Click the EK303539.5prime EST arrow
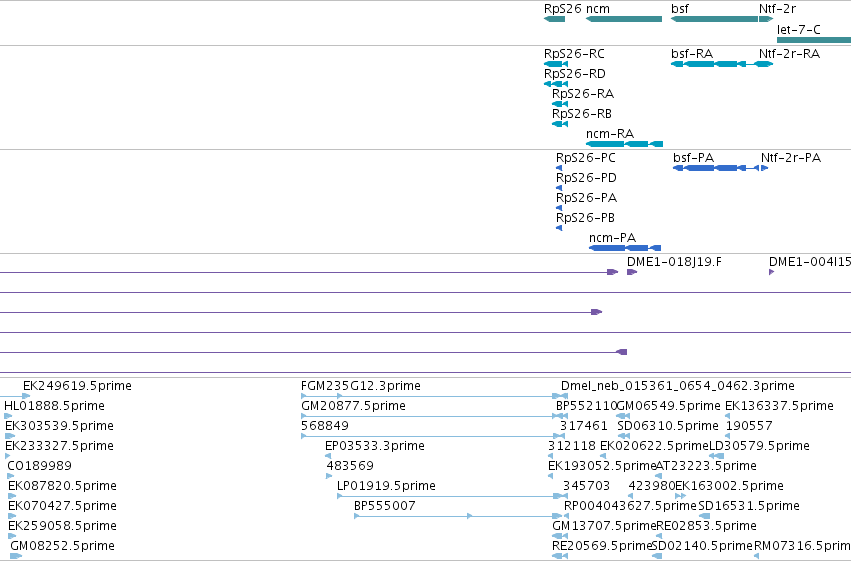 [x=10, y=436]
